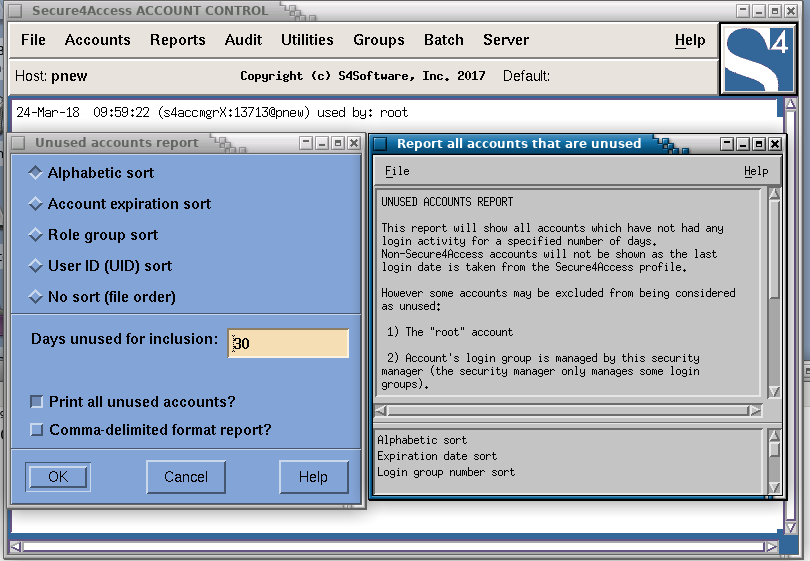Click Help button in Unused accounts report

(314, 477)
